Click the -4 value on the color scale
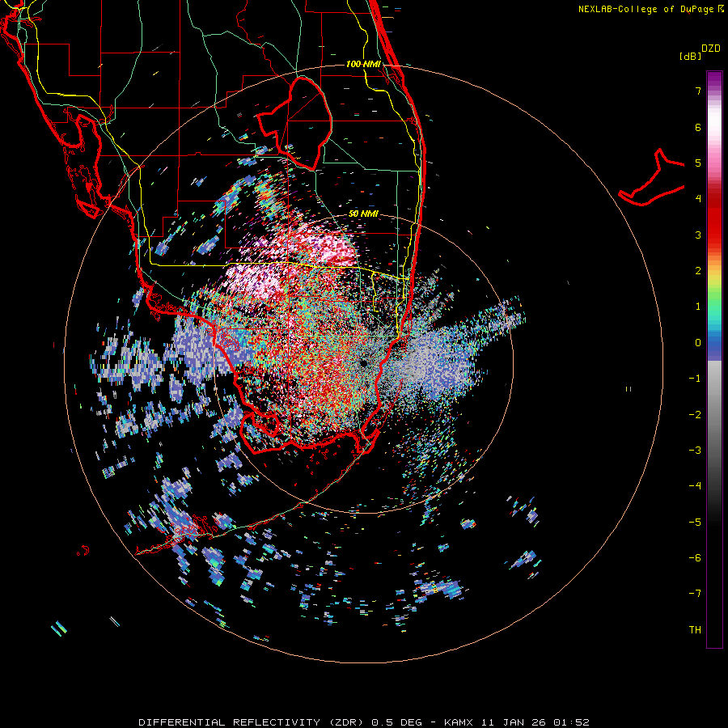This screenshot has height=728, width=728. [695, 486]
